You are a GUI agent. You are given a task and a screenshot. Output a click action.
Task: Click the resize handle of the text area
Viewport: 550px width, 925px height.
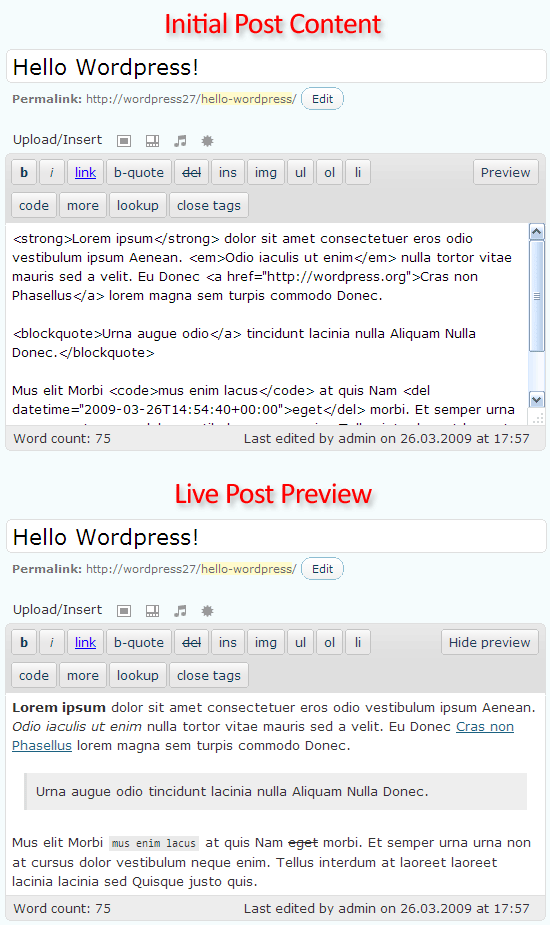pyautogui.click(x=538, y=418)
